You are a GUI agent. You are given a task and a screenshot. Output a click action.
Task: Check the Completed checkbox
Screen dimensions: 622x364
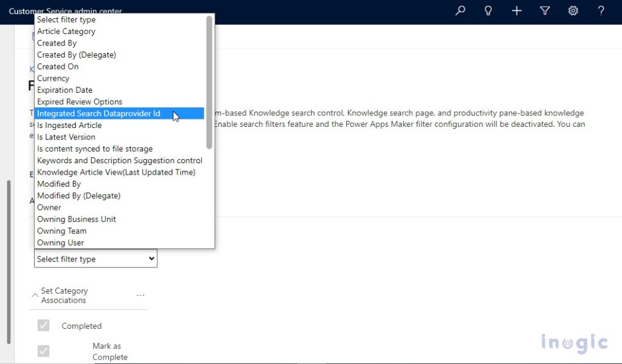coord(43,325)
